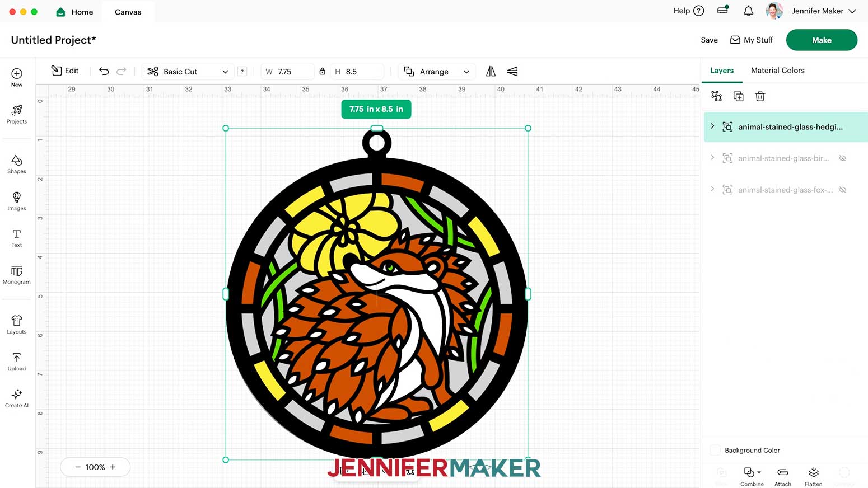The height and width of the screenshot is (488, 868).
Task: Open the Jennifer Maker account dropdown chevron
Action: click(x=852, y=11)
